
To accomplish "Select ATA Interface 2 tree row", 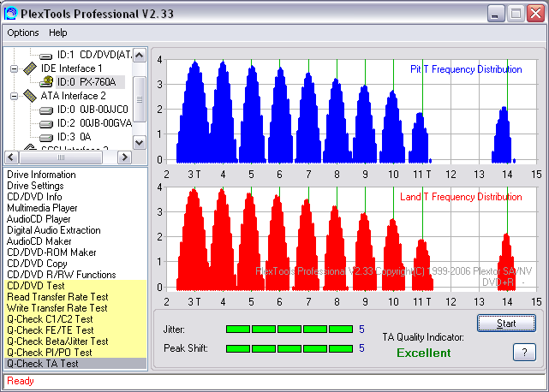I will coord(73,96).
